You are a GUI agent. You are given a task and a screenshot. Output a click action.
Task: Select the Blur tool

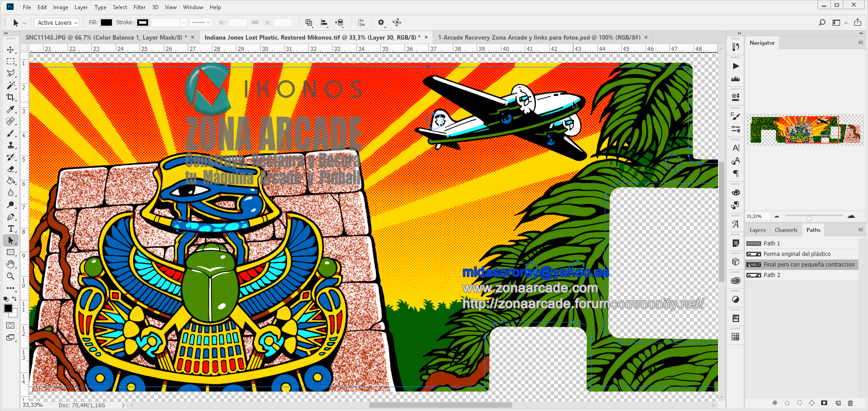click(11, 193)
